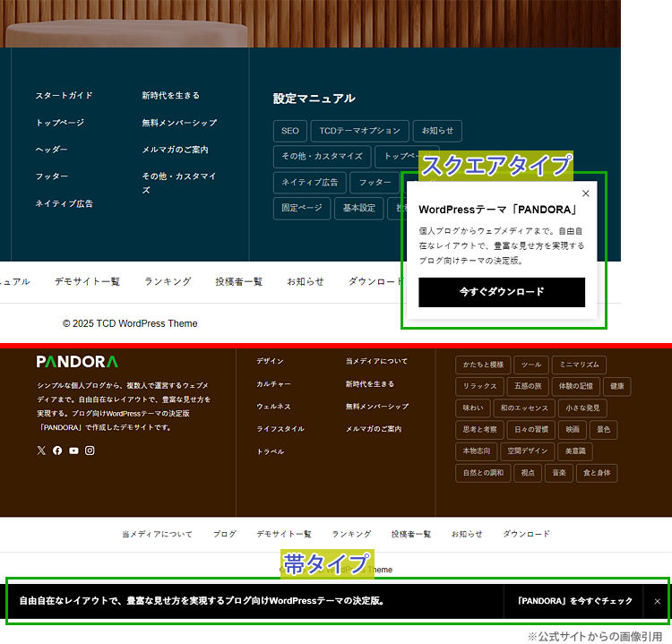This screenshot has width=672, height=644.
Task: Open 投稿者一覧 in upper footer menu
Action: 238,281
